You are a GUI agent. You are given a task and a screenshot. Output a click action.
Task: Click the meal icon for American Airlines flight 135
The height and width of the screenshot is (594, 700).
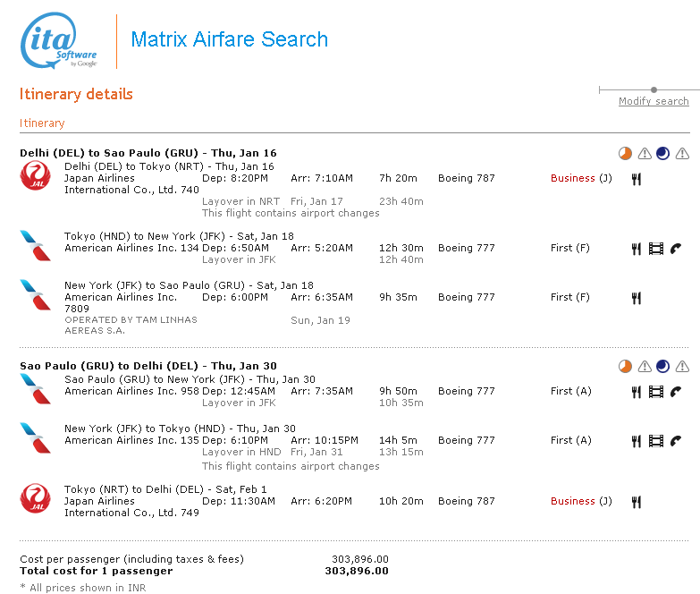pyautogui.click(x=637, y=441)
